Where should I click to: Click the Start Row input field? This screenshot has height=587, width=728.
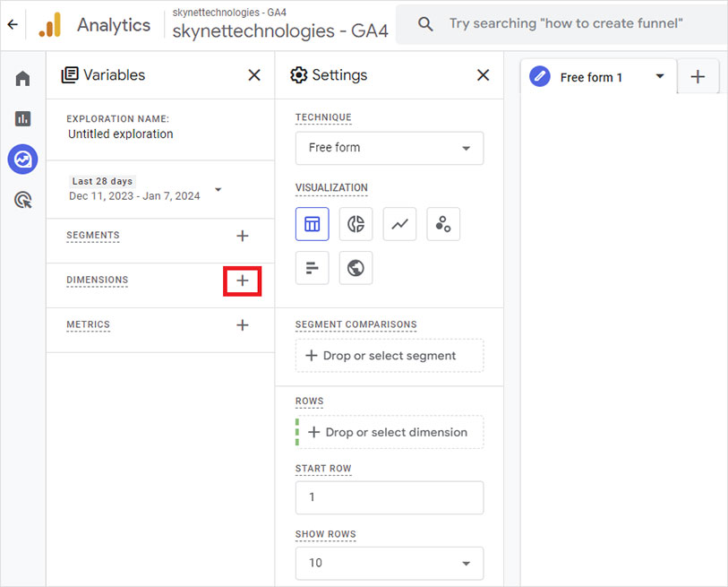pyautogui.click(x=389, y=497)
